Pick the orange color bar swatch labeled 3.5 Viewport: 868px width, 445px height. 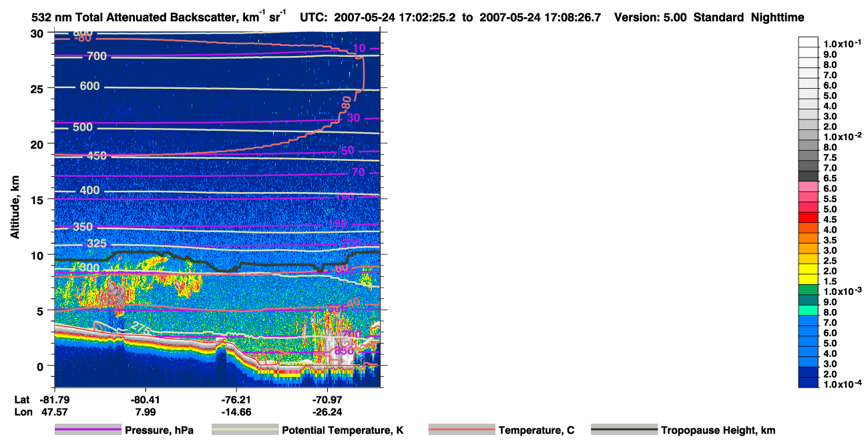pos(808,238)
